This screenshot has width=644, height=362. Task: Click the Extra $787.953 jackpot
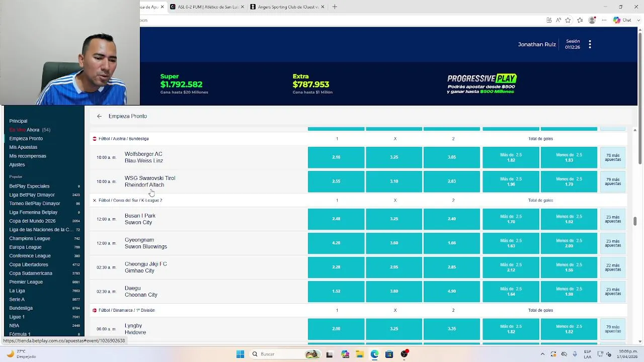coord(312,84)
